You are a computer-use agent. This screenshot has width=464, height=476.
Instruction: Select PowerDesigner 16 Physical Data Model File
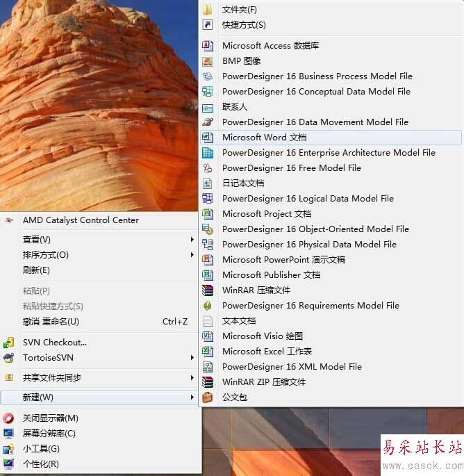331,245
